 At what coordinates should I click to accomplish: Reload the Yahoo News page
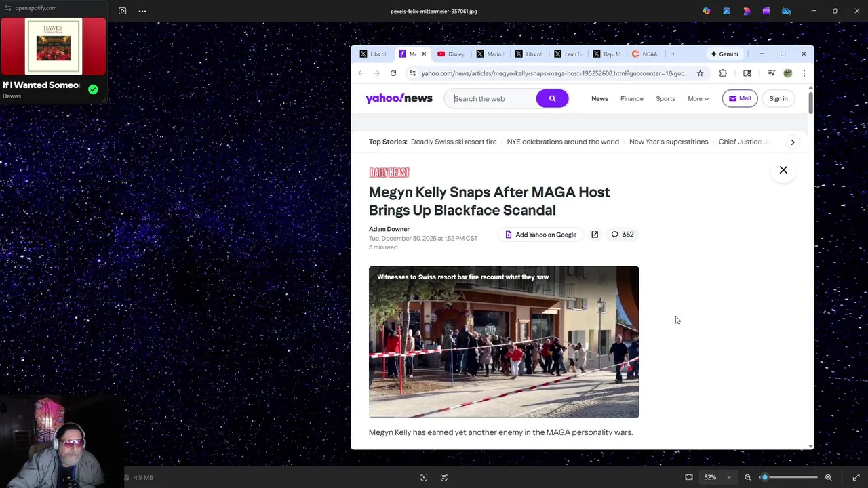[393, 73]
